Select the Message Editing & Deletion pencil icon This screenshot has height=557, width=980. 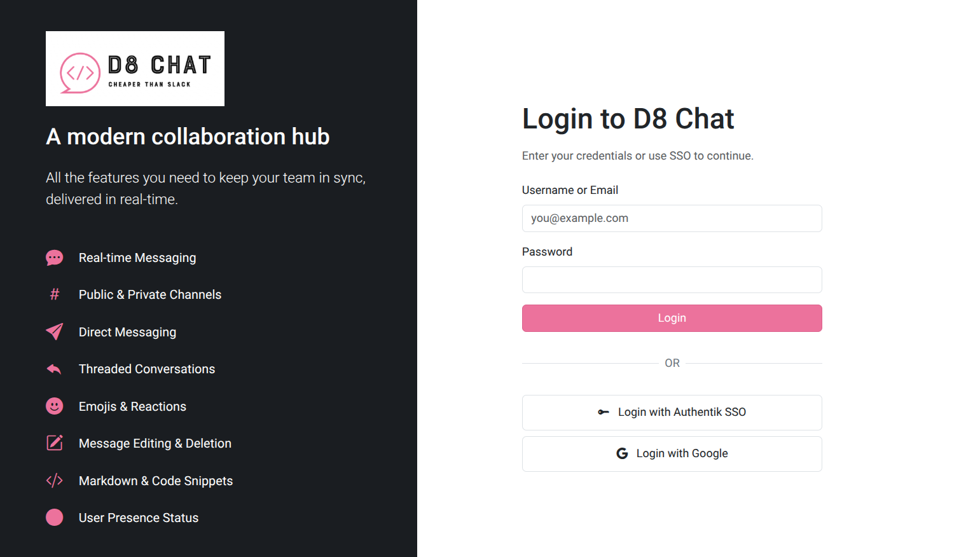tap(55, 443)
